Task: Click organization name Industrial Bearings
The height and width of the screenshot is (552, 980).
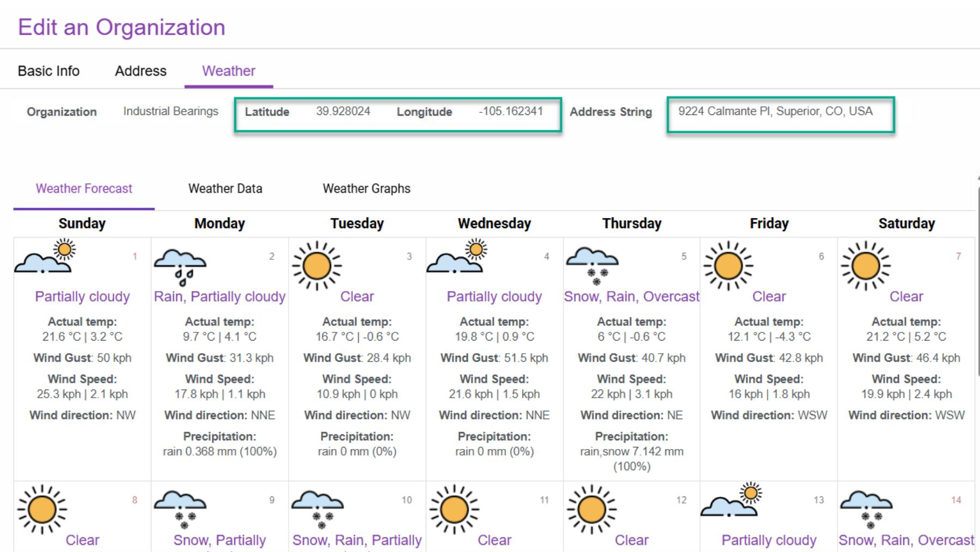Action: tap(170, 111)
